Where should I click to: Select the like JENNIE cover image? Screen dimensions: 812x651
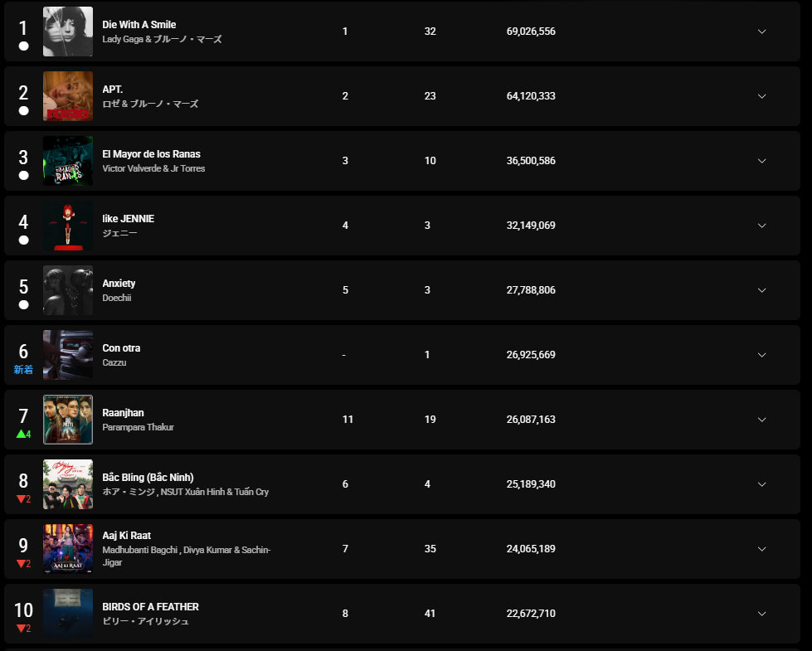point(68,226)
